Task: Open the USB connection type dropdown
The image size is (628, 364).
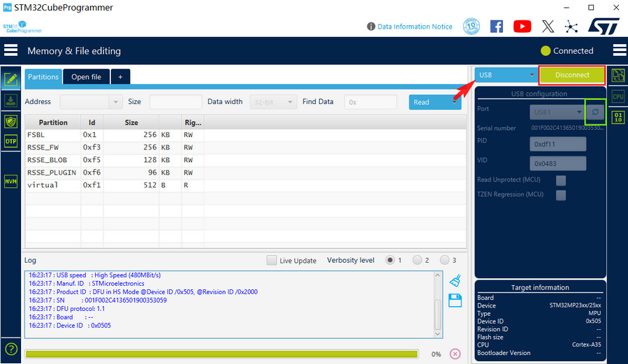Action: pos(506,75)
